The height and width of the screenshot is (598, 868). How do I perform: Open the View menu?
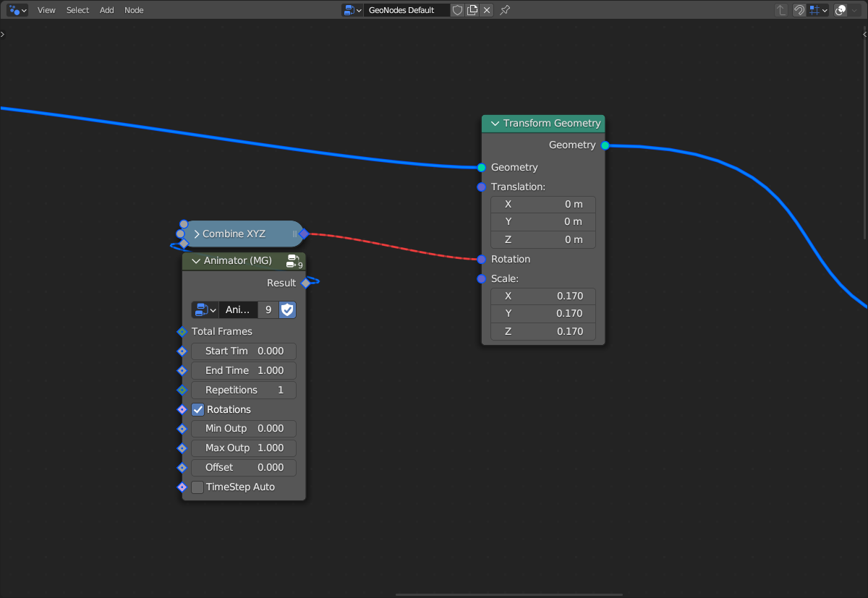pyautogui.click(x=46, y=10)
